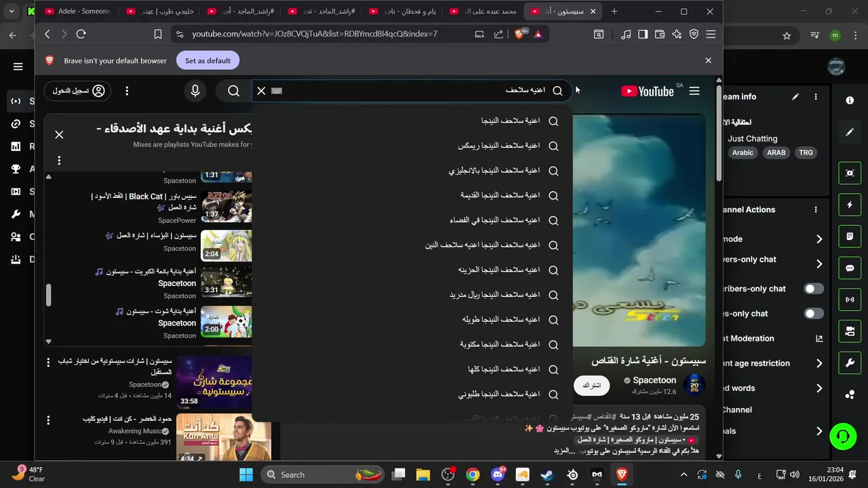This screenshot has height=488, width=868.
Task: Open the Windows Start menu
Action: pos(245,474)
